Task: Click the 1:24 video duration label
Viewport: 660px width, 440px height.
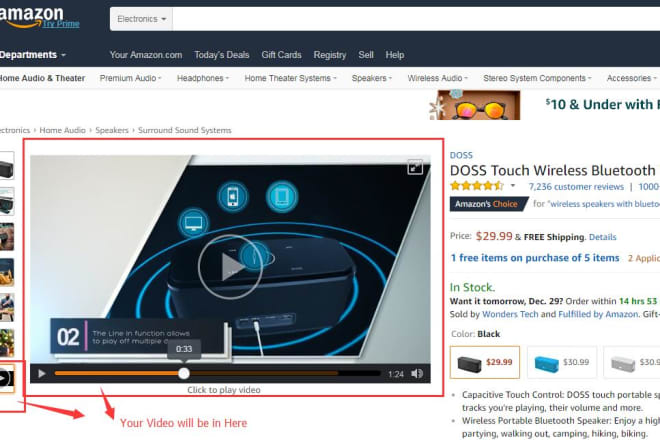Action: point(396,374)
